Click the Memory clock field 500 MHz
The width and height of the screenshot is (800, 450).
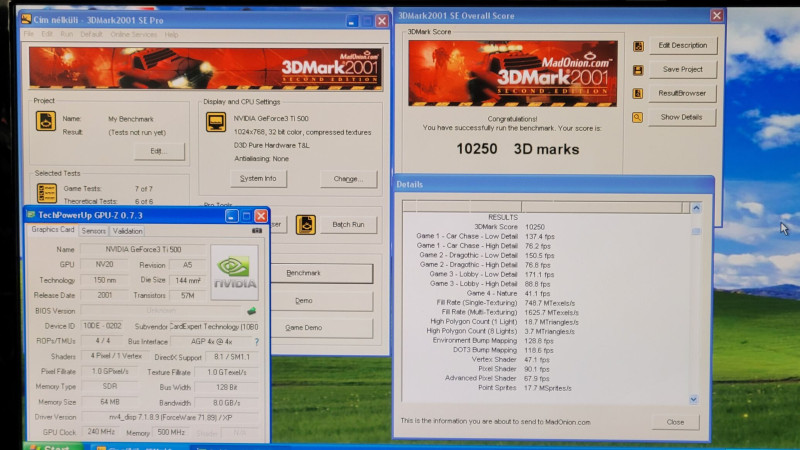click(171, 432)
